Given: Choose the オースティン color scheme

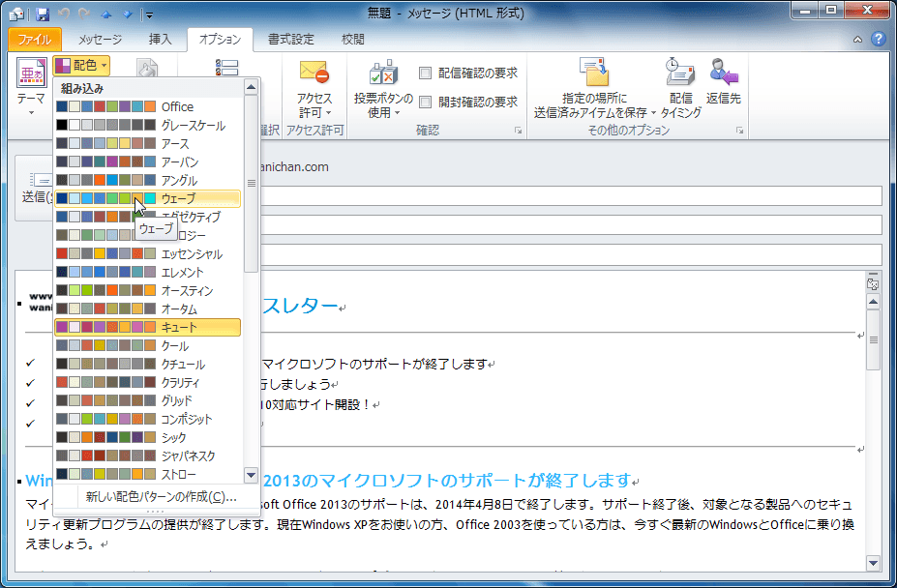Looking at the screenshot, I should pyautogui.click(x=148, y=290).
